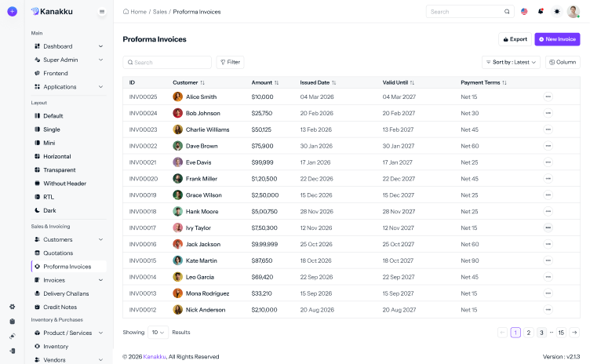Open the user profile avatar

pos(574,12)
